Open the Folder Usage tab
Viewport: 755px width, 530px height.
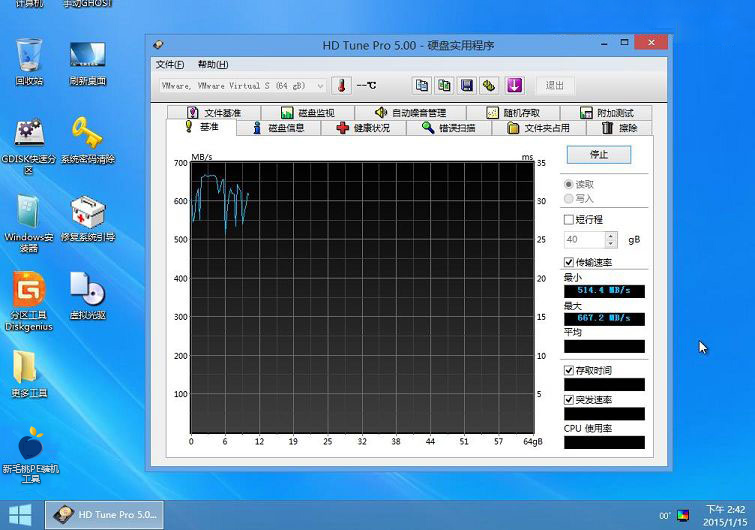(x=538, y=128)
